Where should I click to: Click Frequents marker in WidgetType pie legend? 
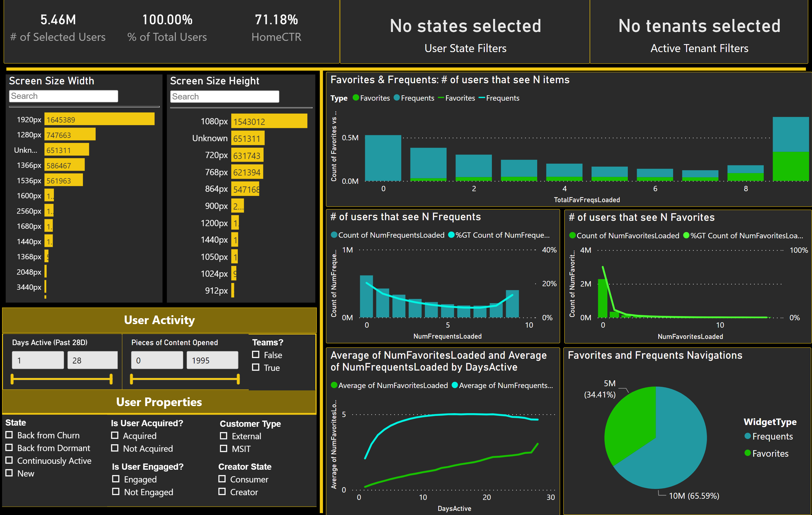tap(748, 436)
